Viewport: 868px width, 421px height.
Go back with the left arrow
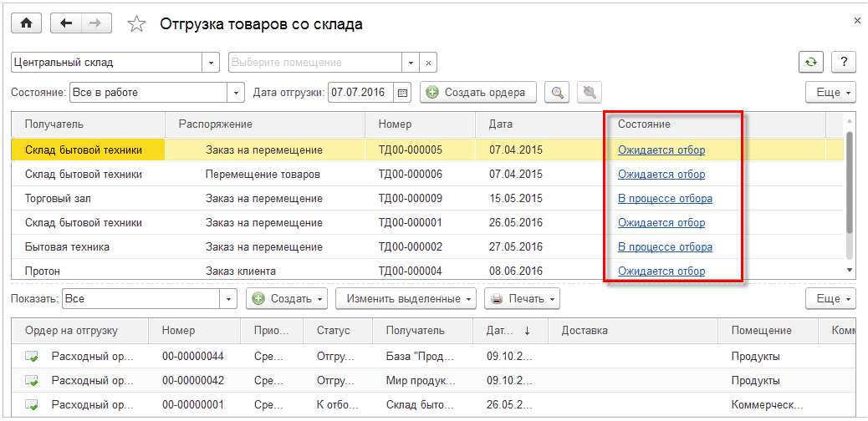(x=66, y=23)
